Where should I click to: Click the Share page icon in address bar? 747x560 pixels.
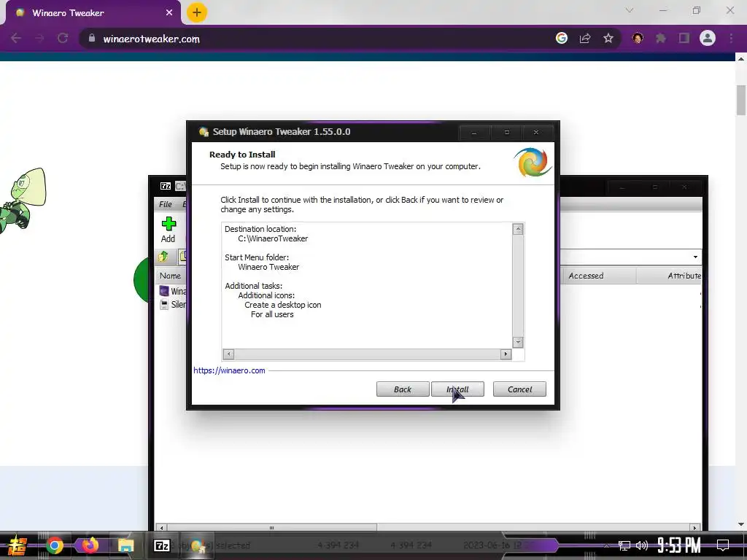(585, 38)
